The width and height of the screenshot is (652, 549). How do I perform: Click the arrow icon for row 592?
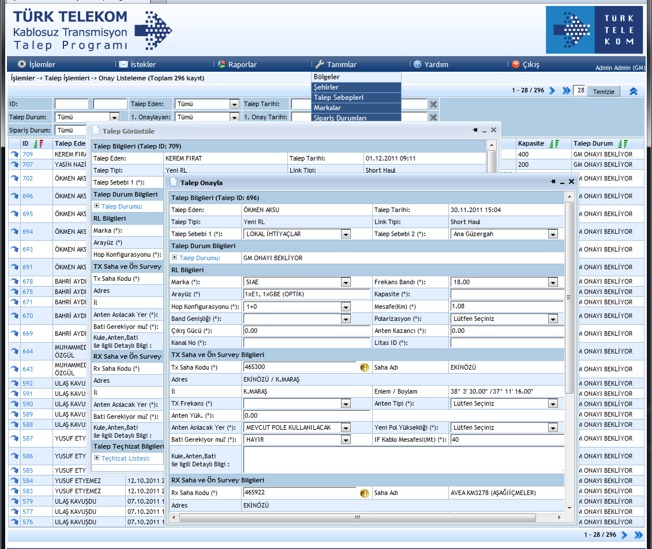(x=15, y=383)
